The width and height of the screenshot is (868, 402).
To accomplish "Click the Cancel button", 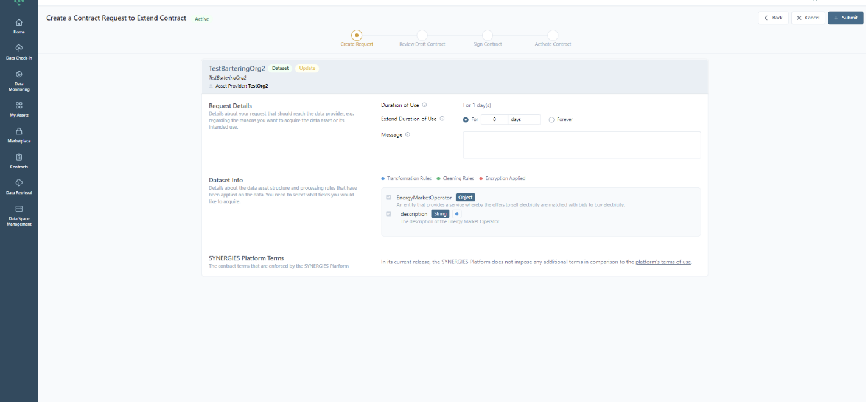I will coord(808,18).
